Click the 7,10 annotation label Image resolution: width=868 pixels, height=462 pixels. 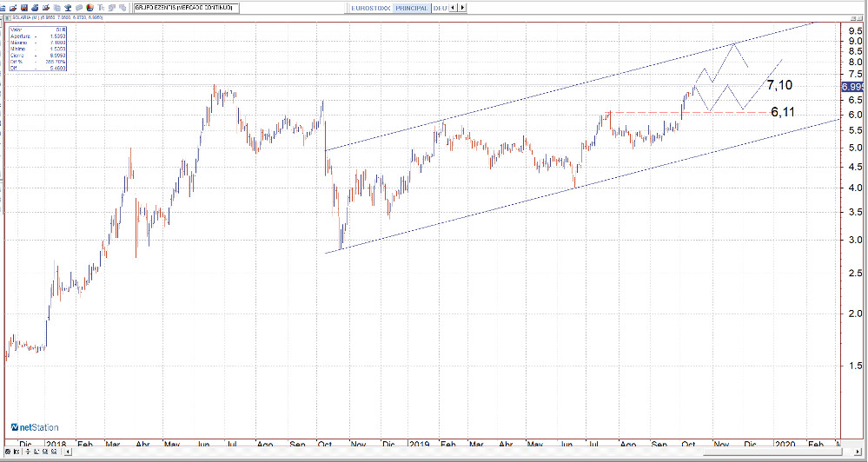[x=779, y=85]
